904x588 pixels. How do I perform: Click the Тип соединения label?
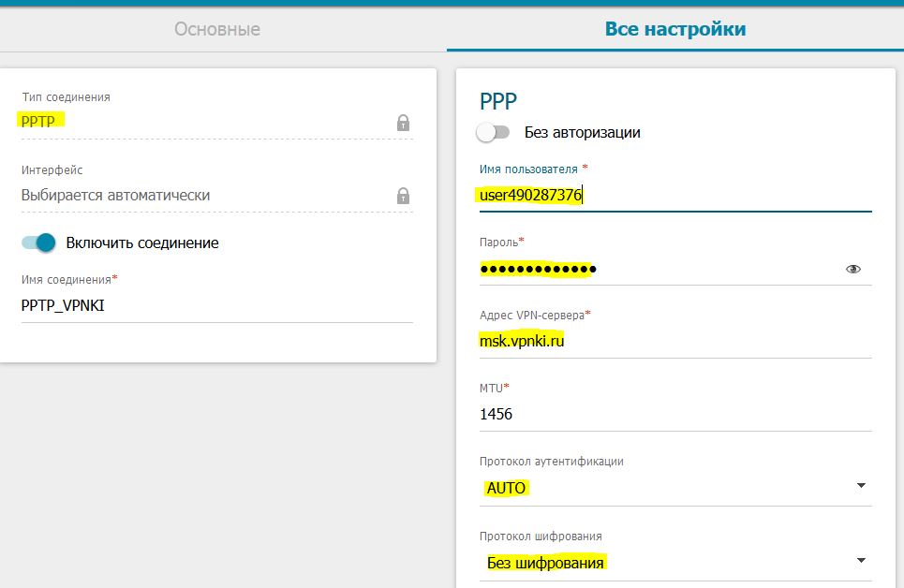pyautogui.click(x=66, y=97)
